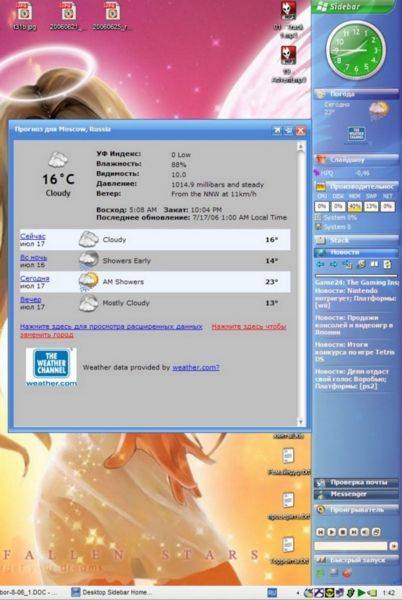Viewport: 402px width, 600px height.
Task: Refresh the news feed with the last toolbar icon
Action: tap(387, 264)
